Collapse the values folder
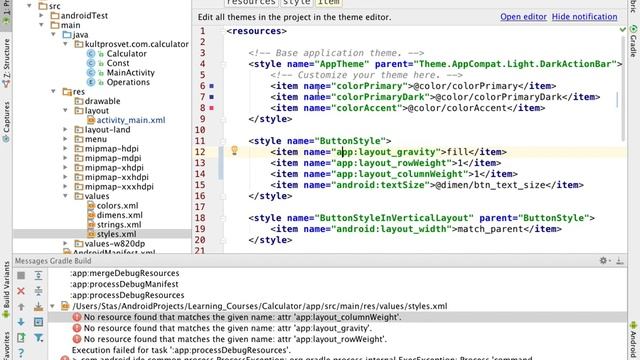 [65, 196]
